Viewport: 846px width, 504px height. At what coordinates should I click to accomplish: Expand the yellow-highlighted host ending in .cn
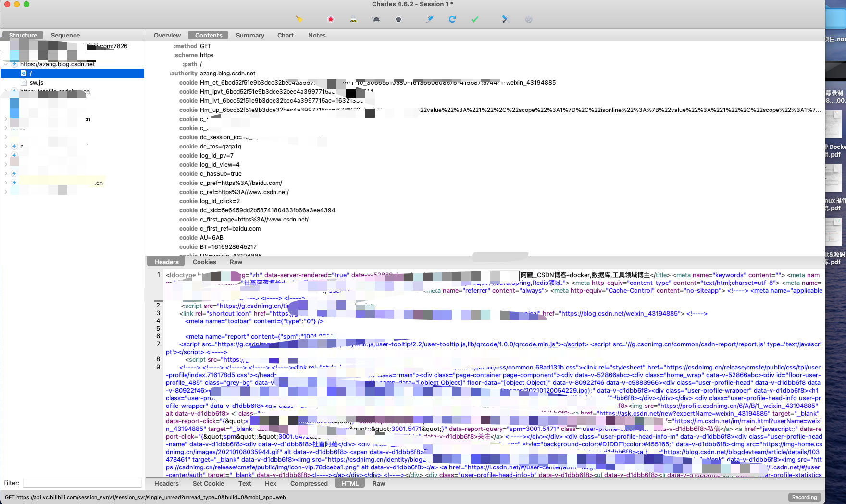[x=6, y=183]
